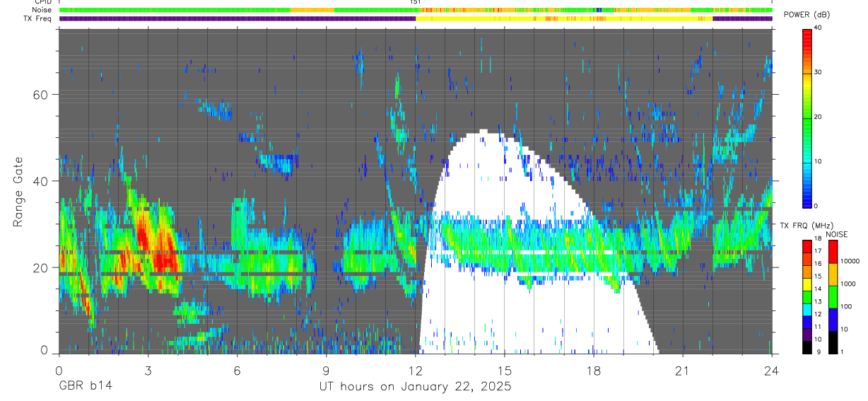868x401 pixels.
Task: Click the 20 tick on Range Gate axis
Action: pyautogui.click(x=42, y=268)
